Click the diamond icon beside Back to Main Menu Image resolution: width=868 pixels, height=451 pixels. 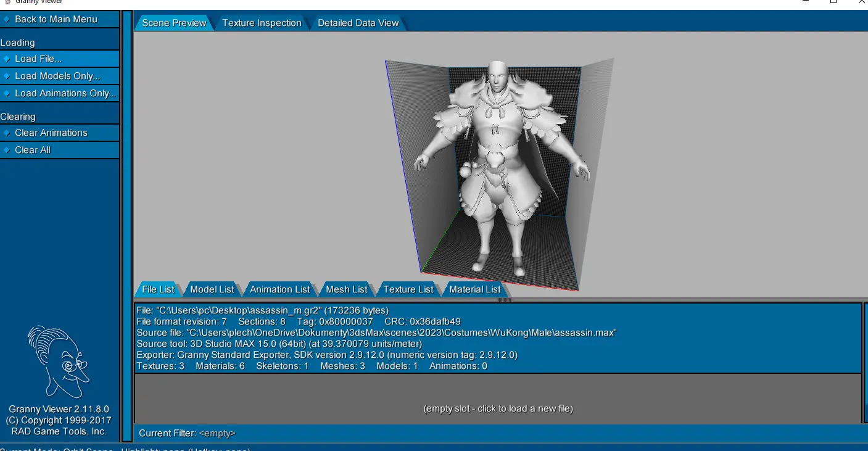point(7,19)
